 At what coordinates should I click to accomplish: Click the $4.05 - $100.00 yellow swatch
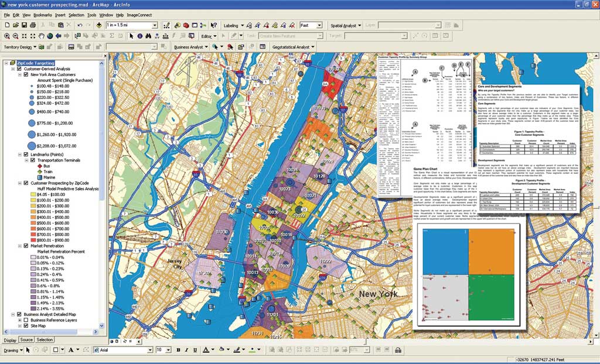pyautogui.click(x=33, y=194)
